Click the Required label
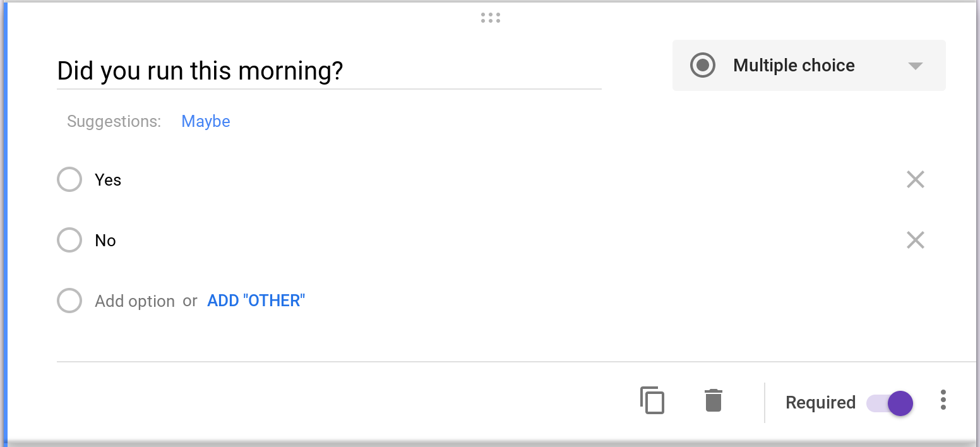Viewport: 980px width, 447px height. coord(820,403)
